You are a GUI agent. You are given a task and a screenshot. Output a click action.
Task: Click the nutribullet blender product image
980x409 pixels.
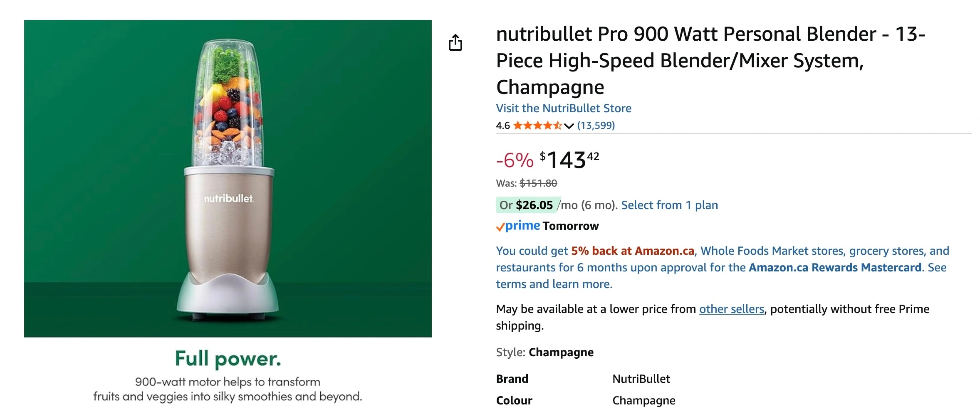pos(228,179)
